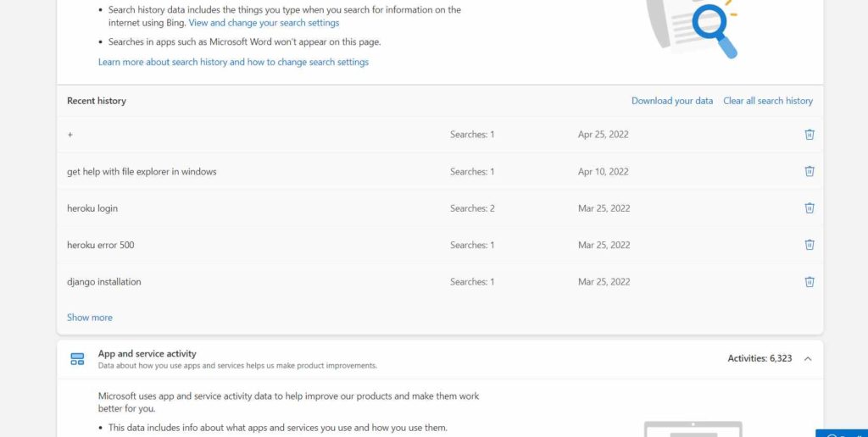
Task: Trash the 'heroku error 500' entry
Action: click(x=810, y=245)
